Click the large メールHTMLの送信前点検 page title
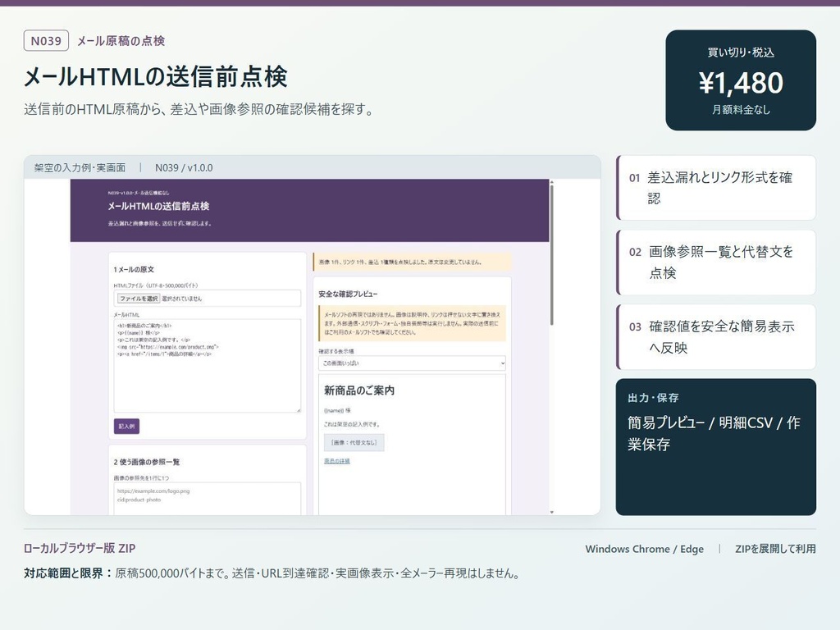Image resolution: width=840 pixels, height=630 pixels. tap(156, 76)
